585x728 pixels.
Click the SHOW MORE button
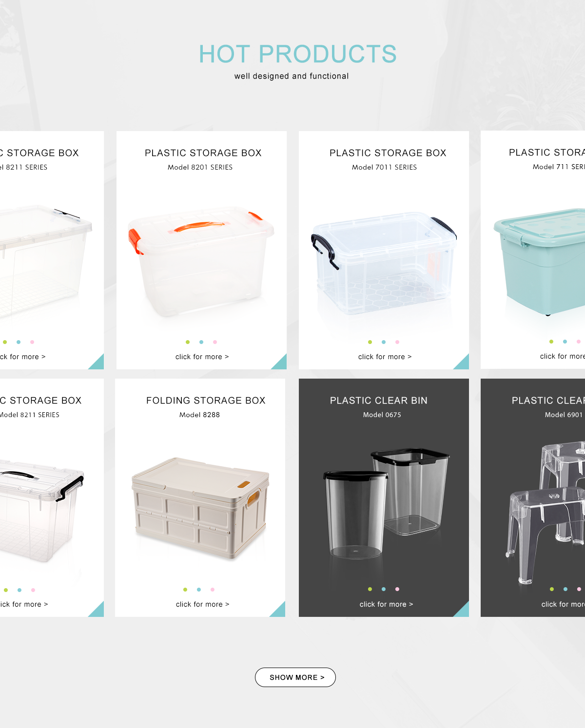[x=295, y=677]
